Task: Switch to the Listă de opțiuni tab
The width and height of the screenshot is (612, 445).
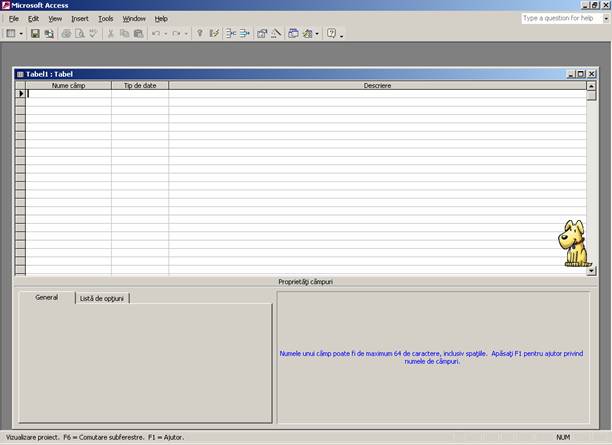Action: click(x=103, y=298)
